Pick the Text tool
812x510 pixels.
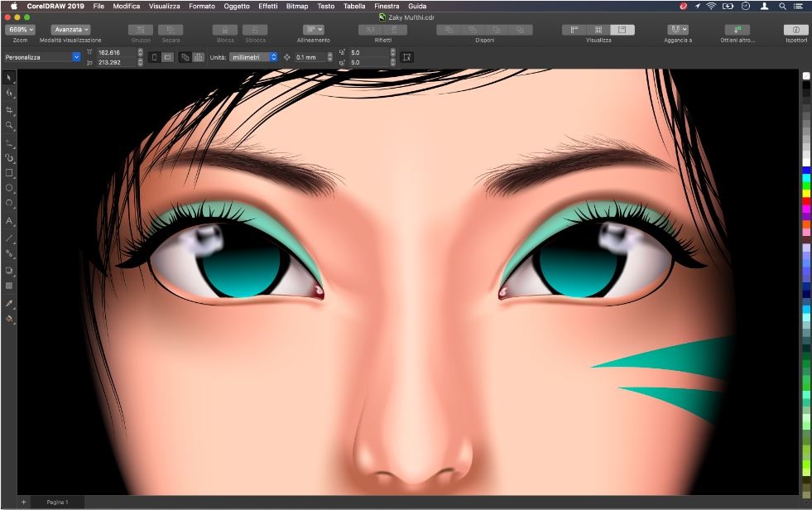[x=9, y=221]
